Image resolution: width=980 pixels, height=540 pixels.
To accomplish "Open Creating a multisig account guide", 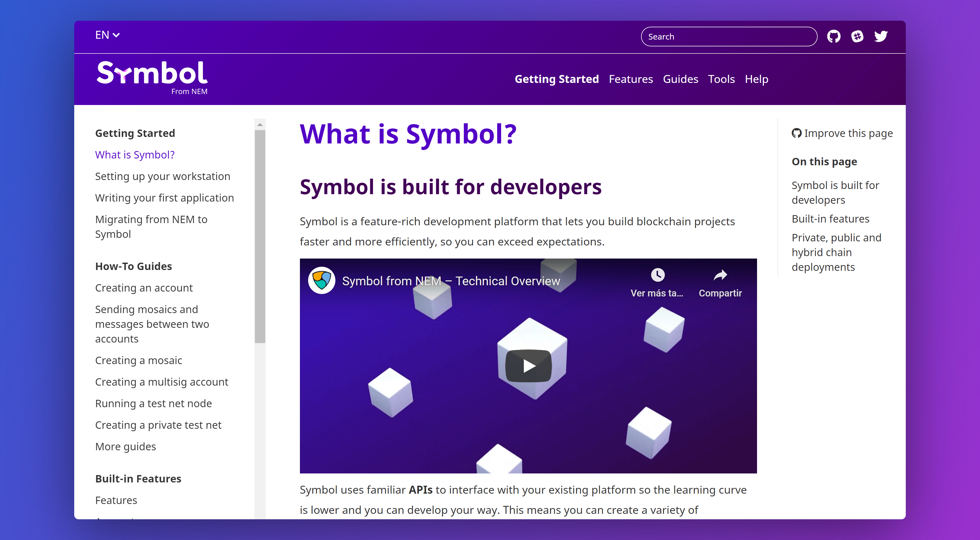I will (x=162, y=382).
